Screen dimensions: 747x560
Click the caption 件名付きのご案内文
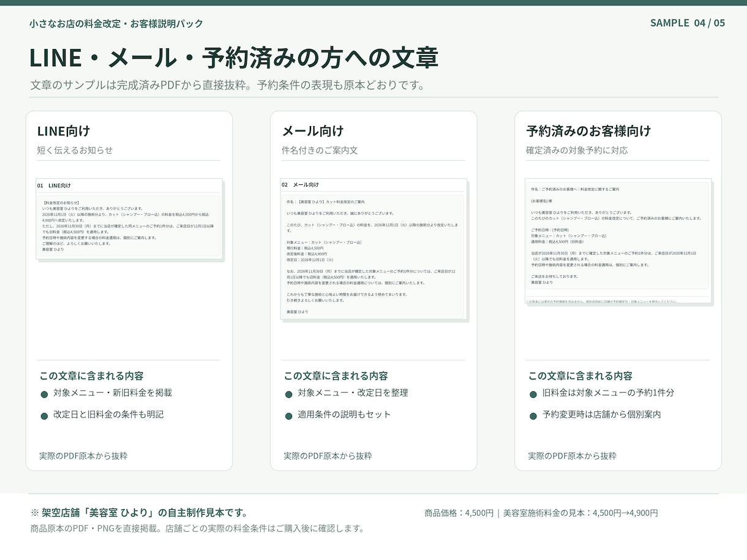click(320, 150)
